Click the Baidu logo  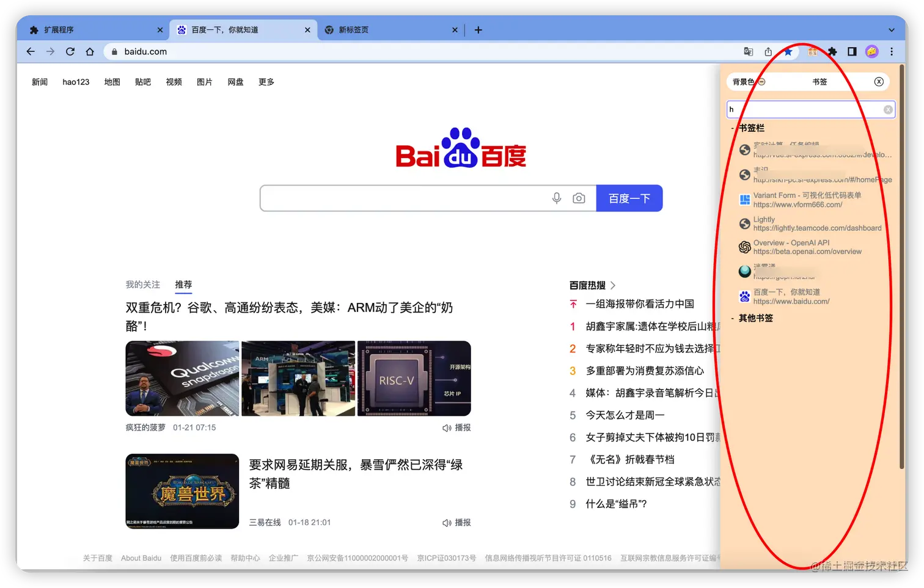461,148
